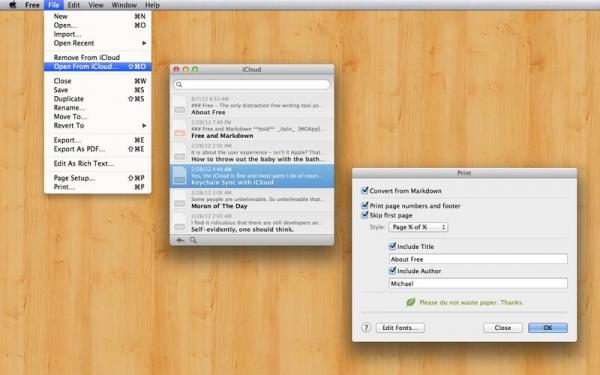Click green leaf icon in Print dialog

pos(411,302)
